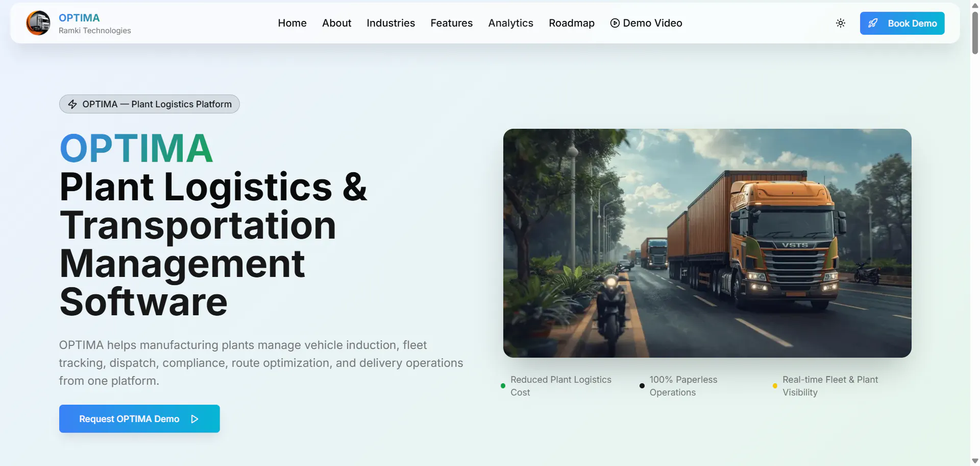
Task: Open the Demo Video link
Action: point(646,23)
